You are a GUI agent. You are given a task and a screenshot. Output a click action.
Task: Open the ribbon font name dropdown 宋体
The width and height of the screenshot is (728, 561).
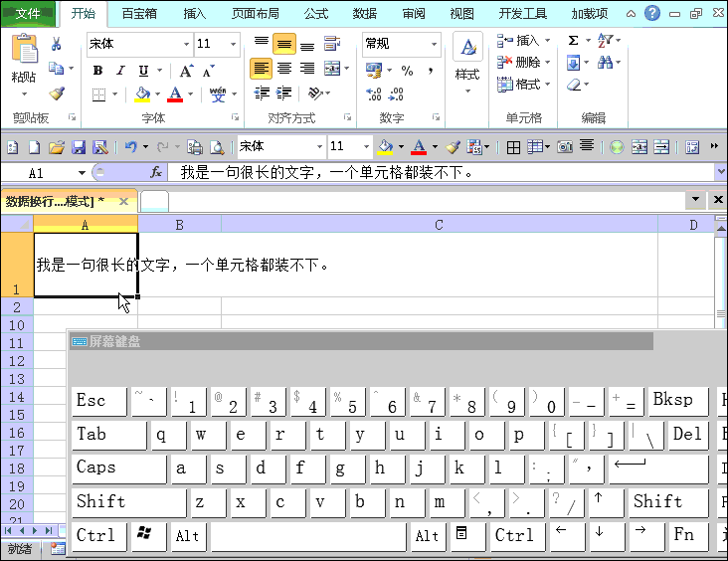tap(186, 44)
